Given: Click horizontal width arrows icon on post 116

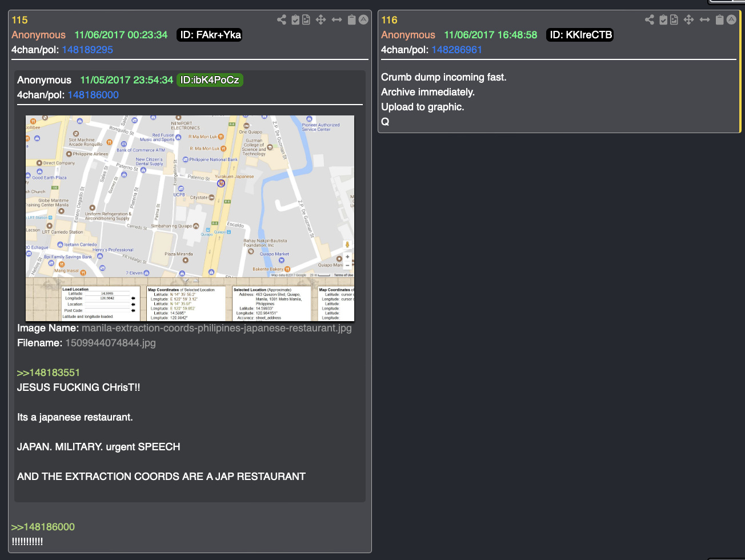Looking at the screenshot, I should click(x=705, y=20).
